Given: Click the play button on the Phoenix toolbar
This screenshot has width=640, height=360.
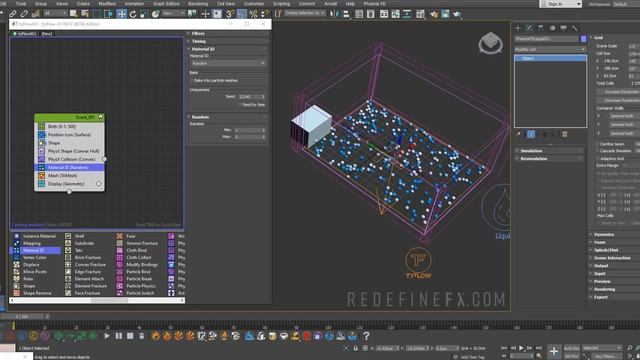Looking at the screenshot, I should point(107,336).
